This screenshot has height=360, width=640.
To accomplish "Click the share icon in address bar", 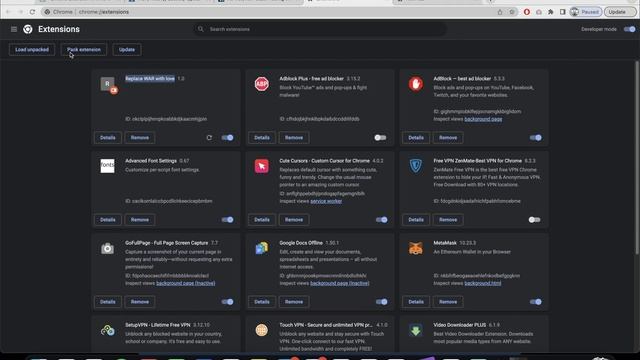I will pos(500,12).
